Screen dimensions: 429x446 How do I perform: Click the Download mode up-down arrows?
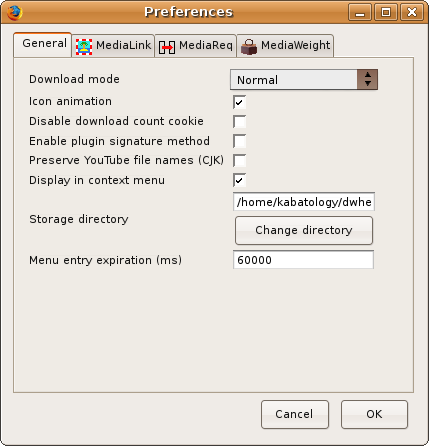coord(367,80)
